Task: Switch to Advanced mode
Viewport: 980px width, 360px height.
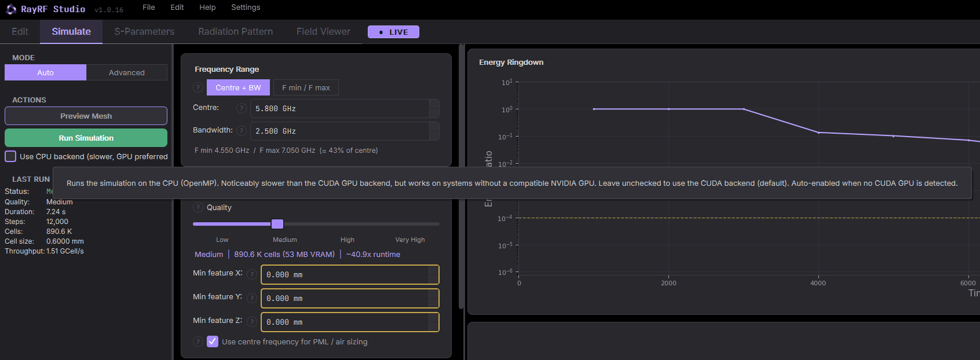Action: click(x=127, y=72)
